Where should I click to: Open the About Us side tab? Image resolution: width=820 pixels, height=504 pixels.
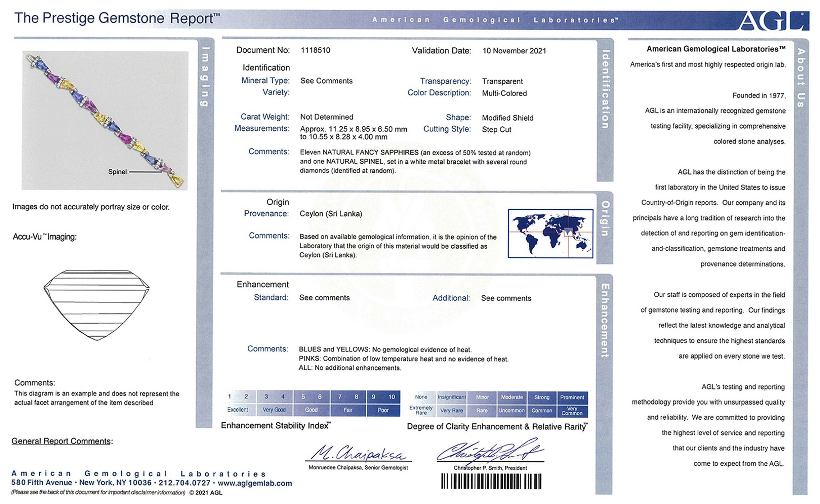pyautogui.click(x=801, y=77)
